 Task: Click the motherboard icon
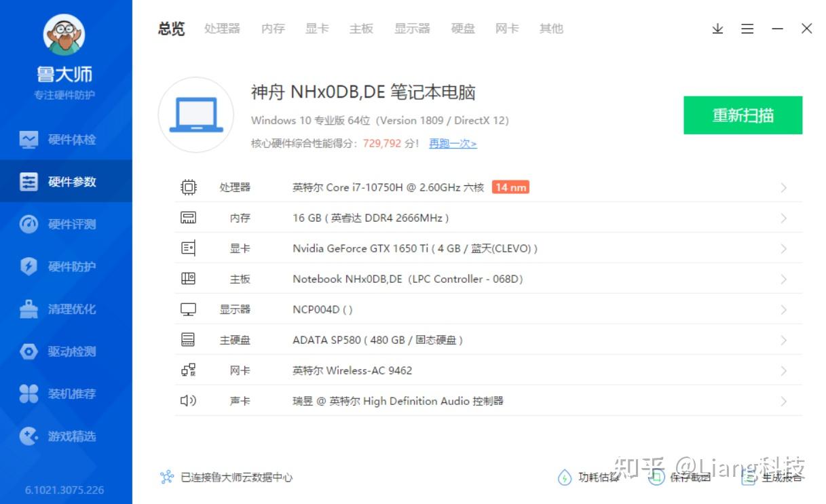click(188, 279)
